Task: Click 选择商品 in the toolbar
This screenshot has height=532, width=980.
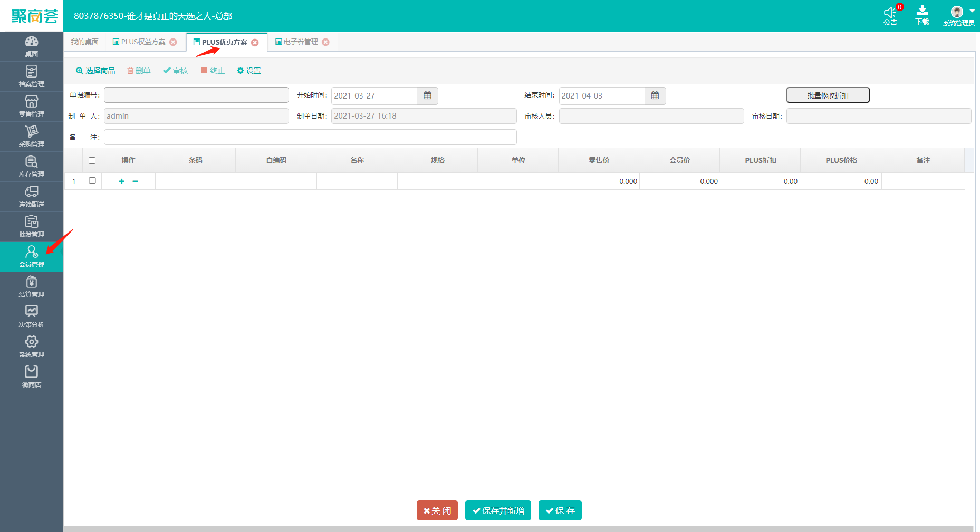Action: [95, 71]
